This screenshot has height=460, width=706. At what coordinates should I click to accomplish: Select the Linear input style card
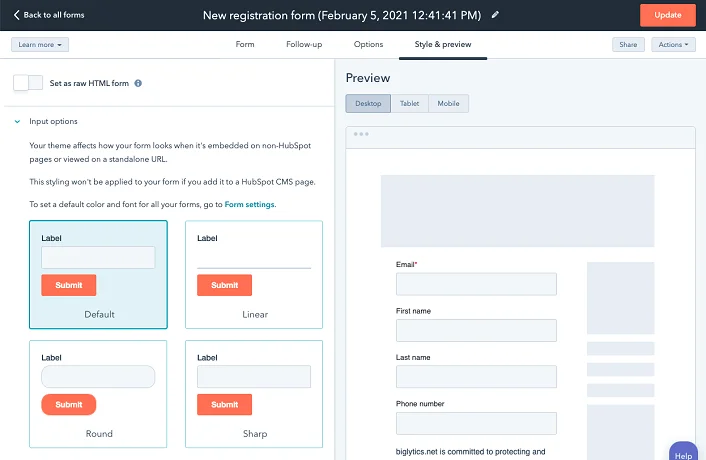[x=254, y=275]
